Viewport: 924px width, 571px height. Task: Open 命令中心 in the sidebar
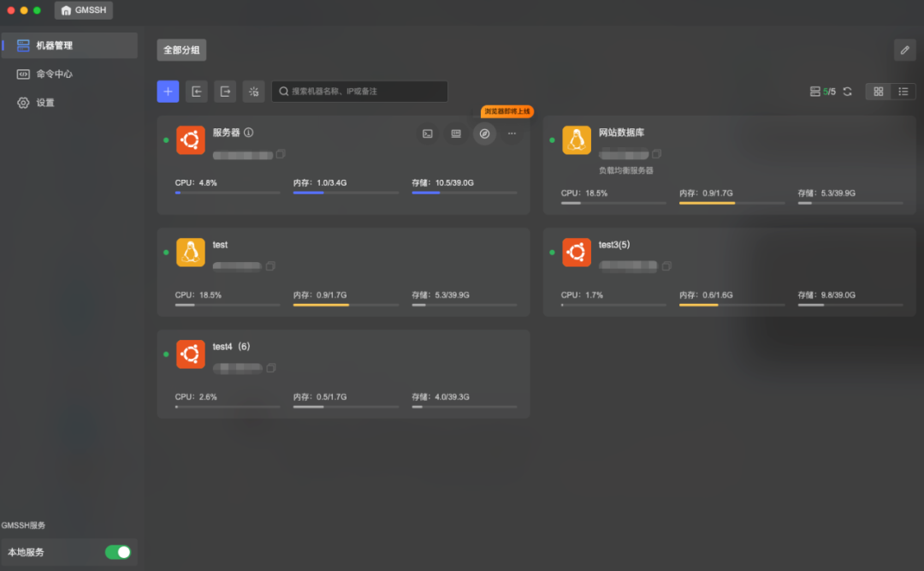(69, 74)
